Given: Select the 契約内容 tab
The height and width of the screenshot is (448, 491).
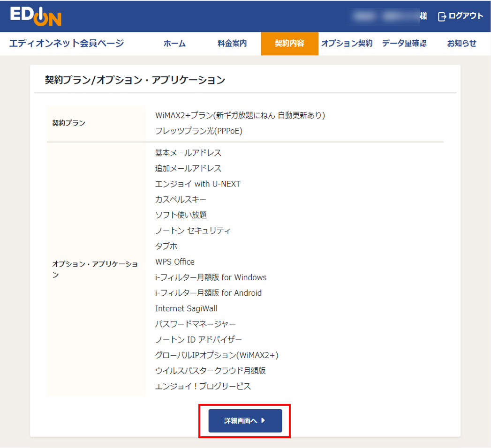Looking at the screenshot, I should click(289, 43).
